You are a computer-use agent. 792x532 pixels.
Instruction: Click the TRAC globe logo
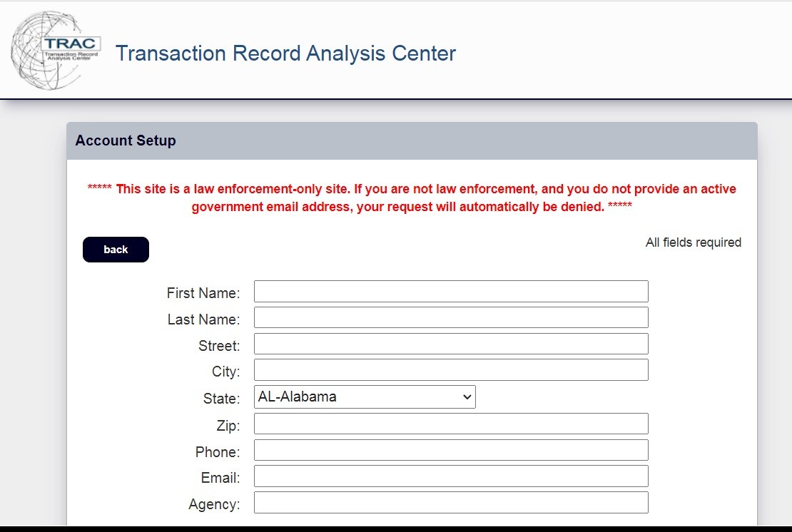tap(56, 51)
